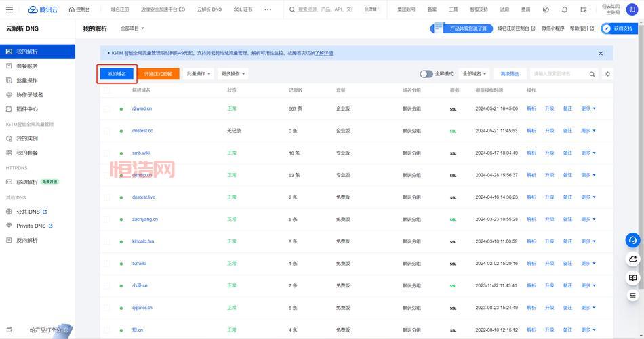Toggle the 全屏模式 switch
The image size is (644, 339).
click(x=426, y=74)
